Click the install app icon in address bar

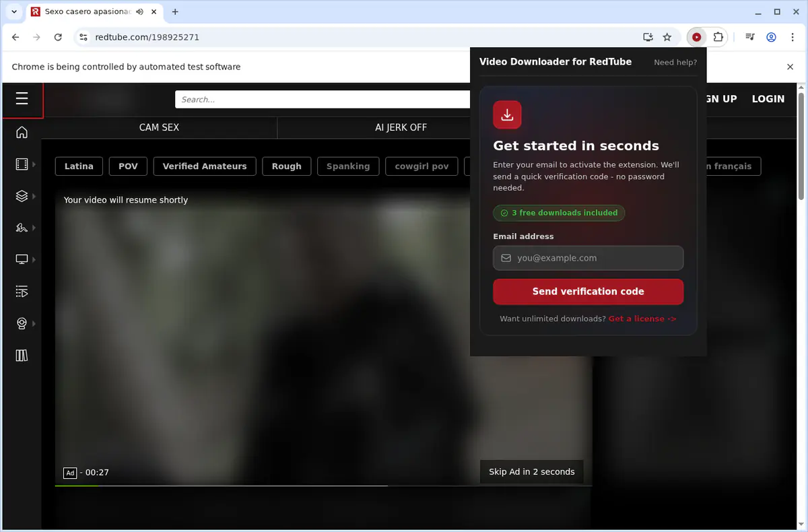(x=648, y=38)
